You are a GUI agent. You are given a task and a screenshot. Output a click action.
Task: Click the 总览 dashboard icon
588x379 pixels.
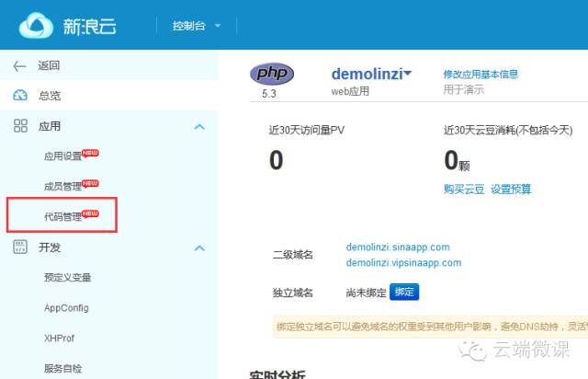click(x=20, y=96)
